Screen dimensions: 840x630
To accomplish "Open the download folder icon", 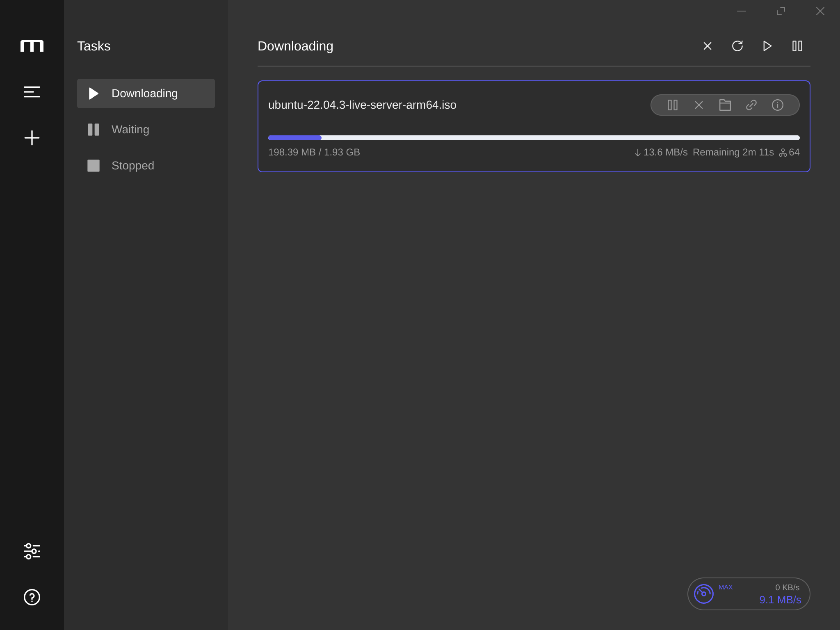I will 725,105.
